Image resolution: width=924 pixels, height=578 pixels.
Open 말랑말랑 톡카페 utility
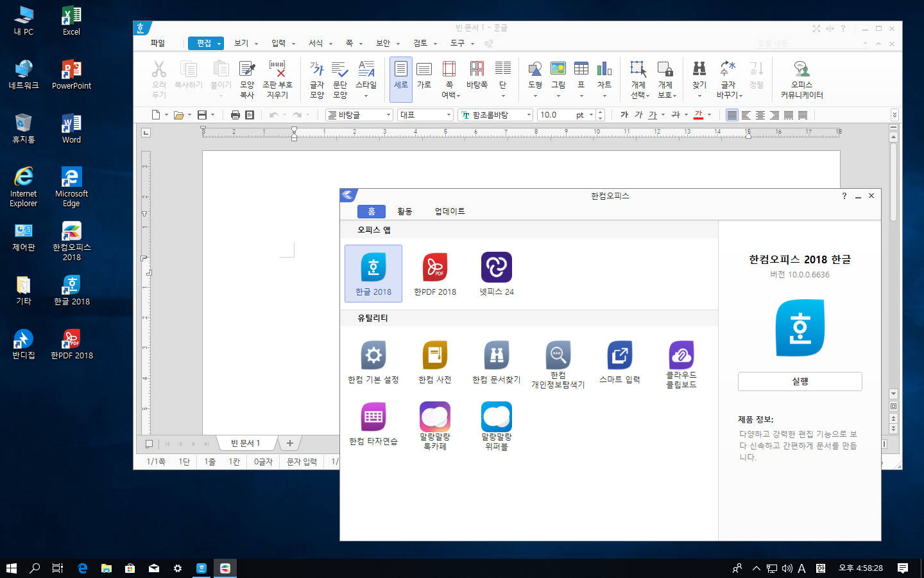point(435,426)
